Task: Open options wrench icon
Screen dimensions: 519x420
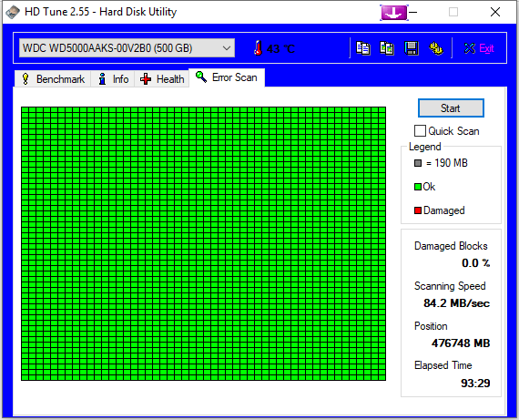Action: tap(436, 48)
